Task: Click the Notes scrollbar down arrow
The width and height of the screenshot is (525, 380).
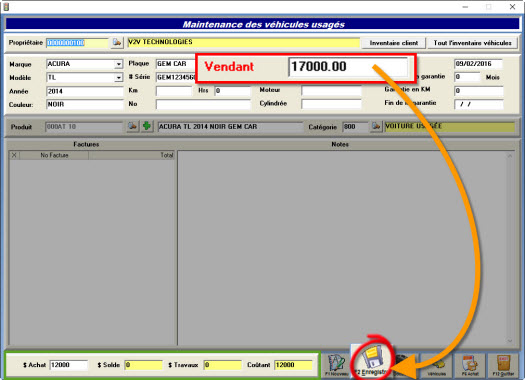Action: point(510,341)
